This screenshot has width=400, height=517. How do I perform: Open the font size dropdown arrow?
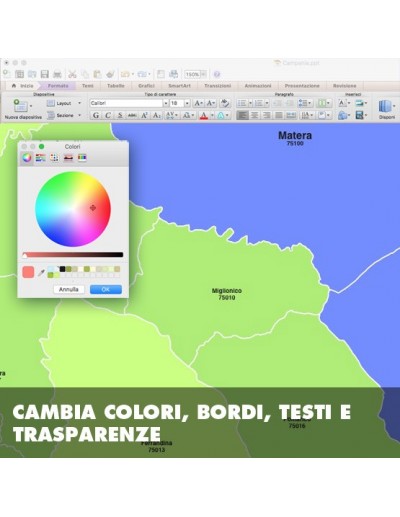click(x=187, y=103)
